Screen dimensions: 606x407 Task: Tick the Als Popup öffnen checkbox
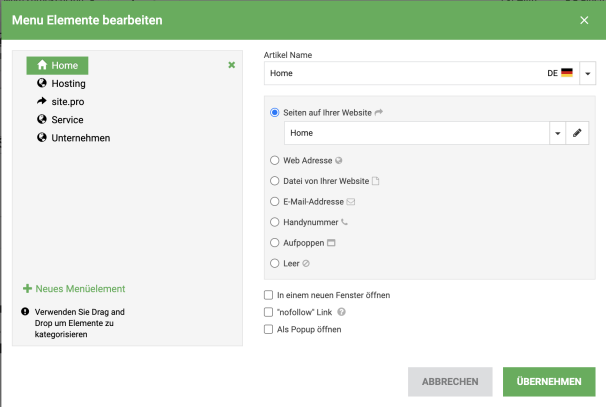click(x=268, y=329)
